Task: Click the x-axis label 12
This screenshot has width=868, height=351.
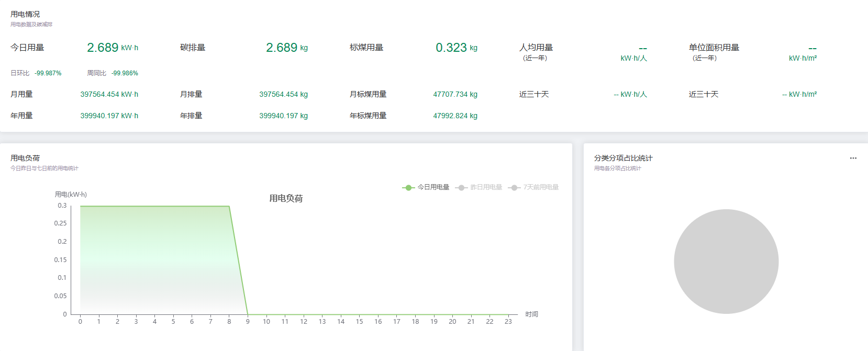Action: click(304, 322)
